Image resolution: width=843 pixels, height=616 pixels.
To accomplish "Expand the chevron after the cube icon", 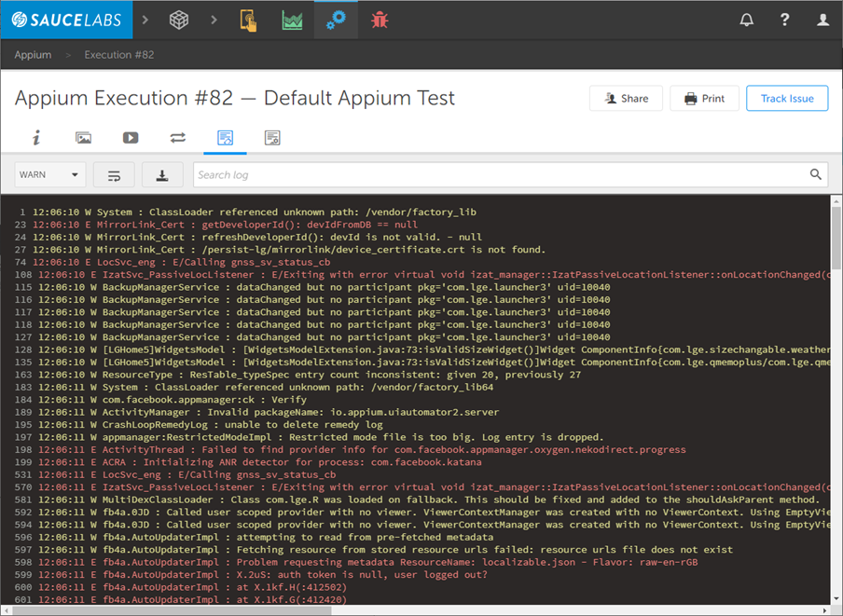I will [214, 20].
